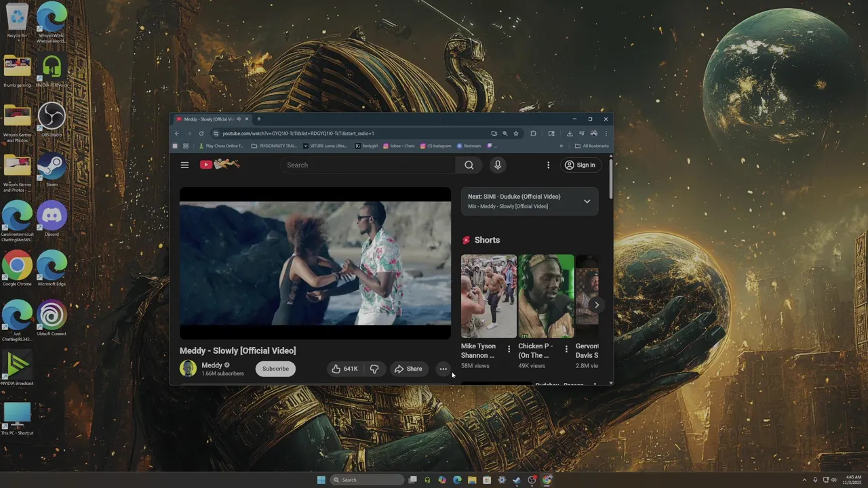Open YouTube guide hamburger menu
The image size is (868, 488).
click(184, 165)
